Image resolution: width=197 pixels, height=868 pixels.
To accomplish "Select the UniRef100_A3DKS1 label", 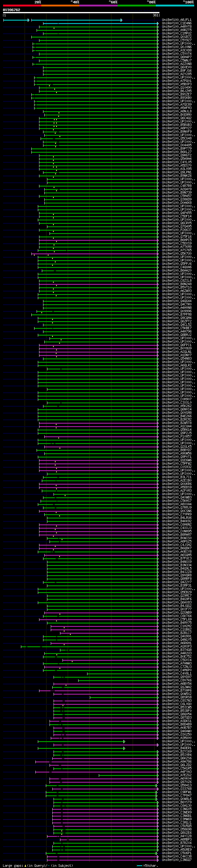I will click(x=177, y=721).
